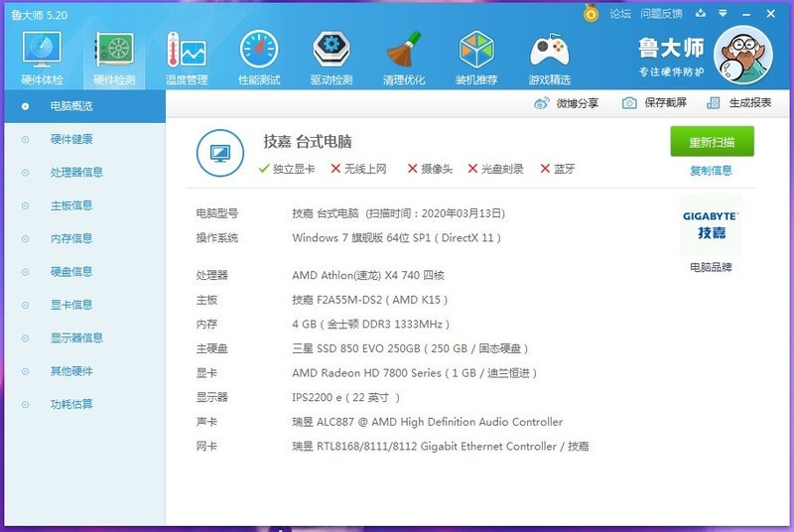Click the operating system value Windows 7 旗舰版
Screen dimensions: 794x532
click(396, 238)
